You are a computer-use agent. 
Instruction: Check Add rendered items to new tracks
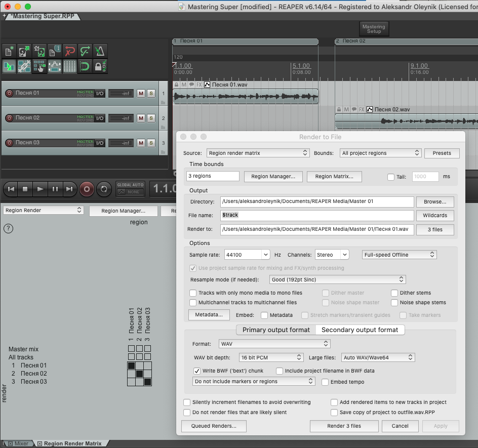334,402
